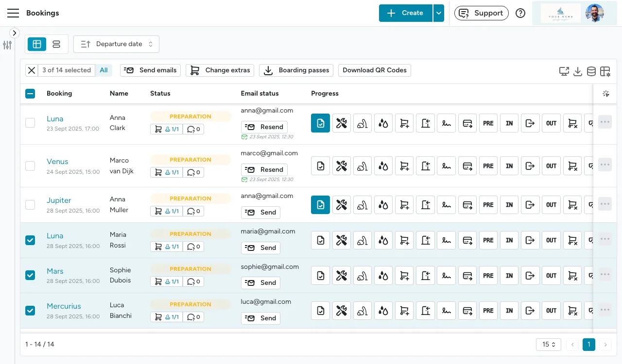The width and height of the screenshot is (622, 364).
Task: Select the PRE progress step for Mercurius booking
Action: coord(488,310)
